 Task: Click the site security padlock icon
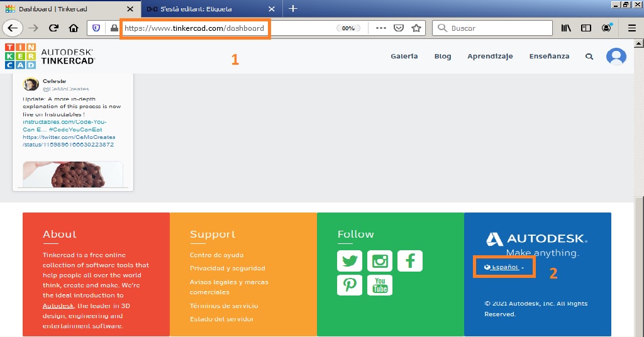(114, 28)
